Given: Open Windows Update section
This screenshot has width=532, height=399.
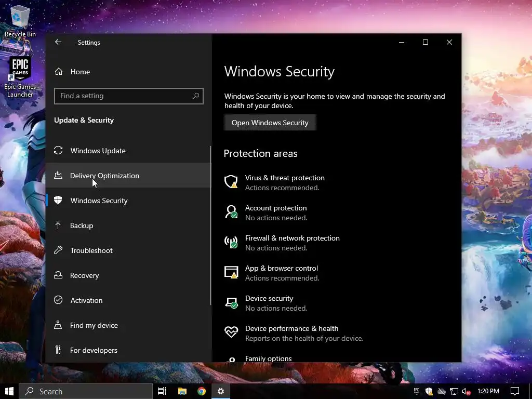Looking at the screenshot, I should (x=129, y=151).
